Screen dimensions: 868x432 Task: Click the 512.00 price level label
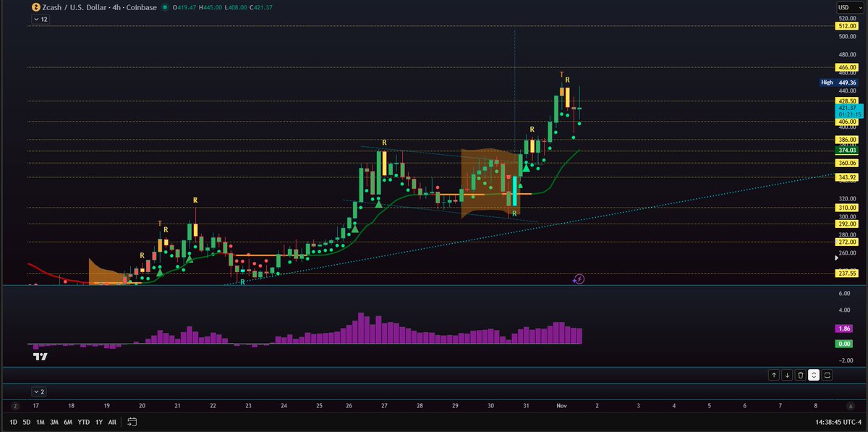click(846, 26)
